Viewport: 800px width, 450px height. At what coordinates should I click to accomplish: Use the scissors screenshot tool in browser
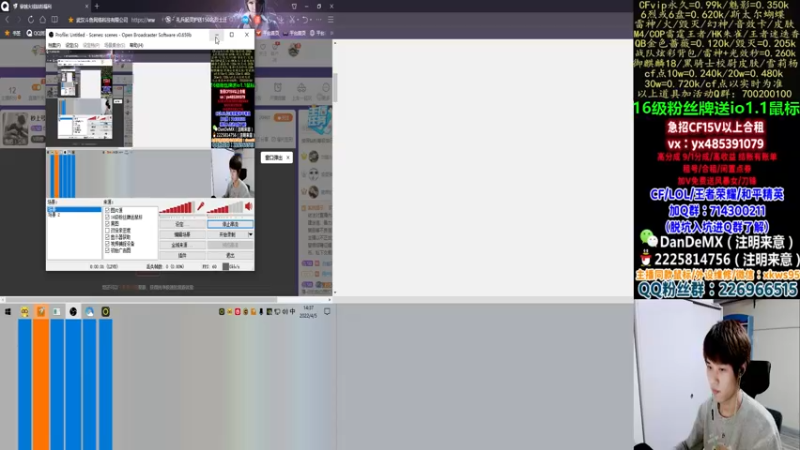tap(292, 20)
